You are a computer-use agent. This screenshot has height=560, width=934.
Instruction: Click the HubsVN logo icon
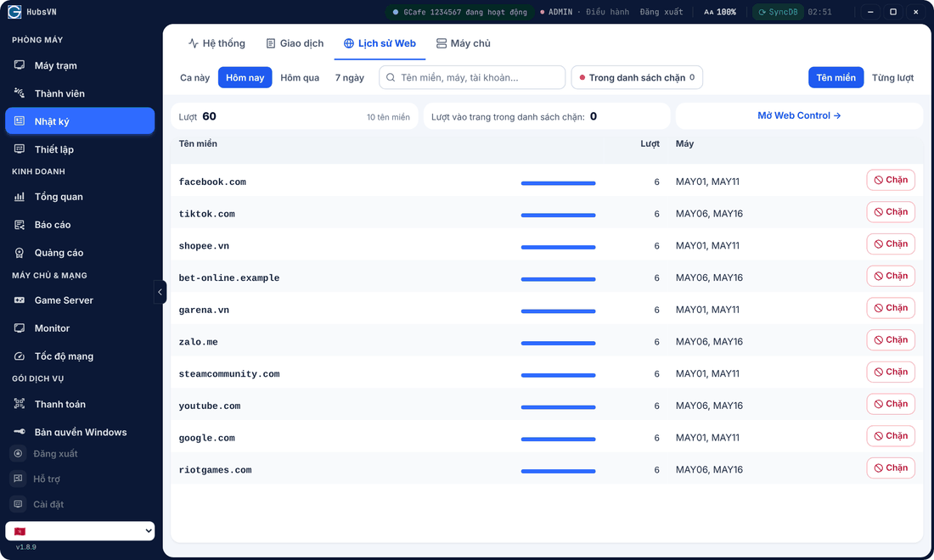(x=14, y=12)
